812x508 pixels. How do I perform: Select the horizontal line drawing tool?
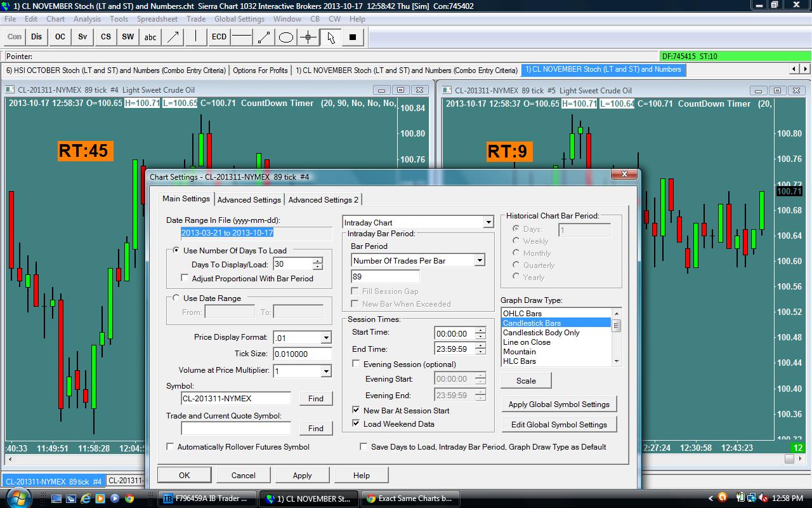click(241, 37)
